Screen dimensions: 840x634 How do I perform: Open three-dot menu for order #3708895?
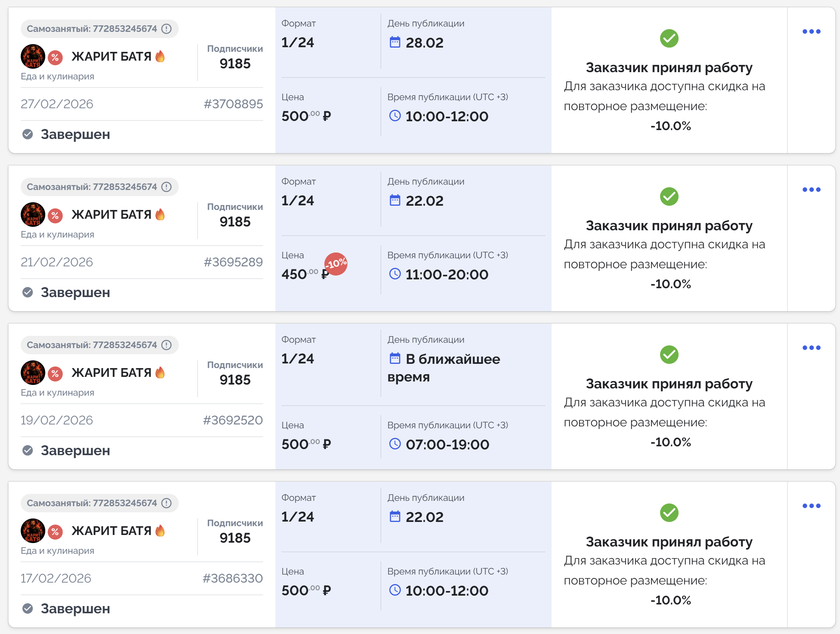point(811,31)
